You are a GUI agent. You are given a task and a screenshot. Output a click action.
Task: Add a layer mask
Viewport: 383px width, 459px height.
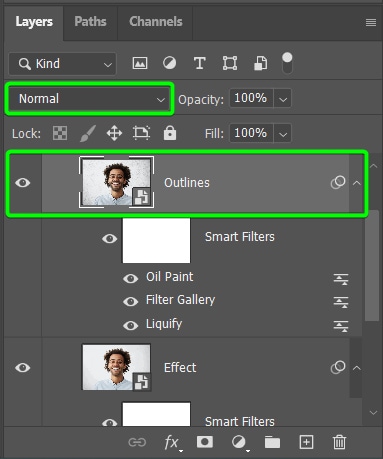(x=205, y=442)
